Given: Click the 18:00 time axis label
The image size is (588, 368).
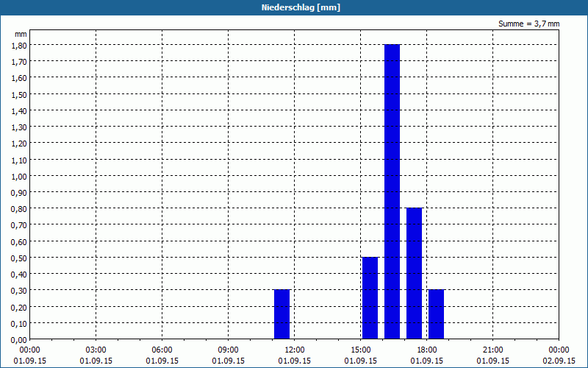Looking at the screenshot, I should 427,350.
